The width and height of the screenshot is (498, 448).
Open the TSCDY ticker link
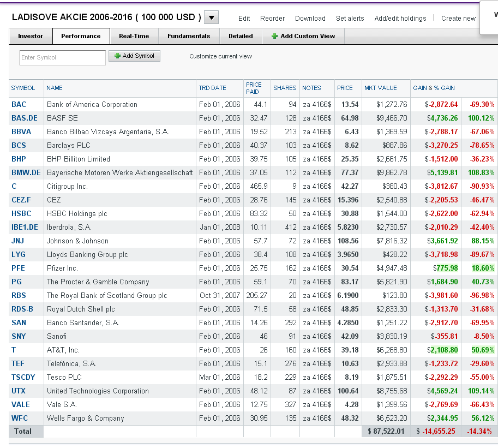coord(23,378)
